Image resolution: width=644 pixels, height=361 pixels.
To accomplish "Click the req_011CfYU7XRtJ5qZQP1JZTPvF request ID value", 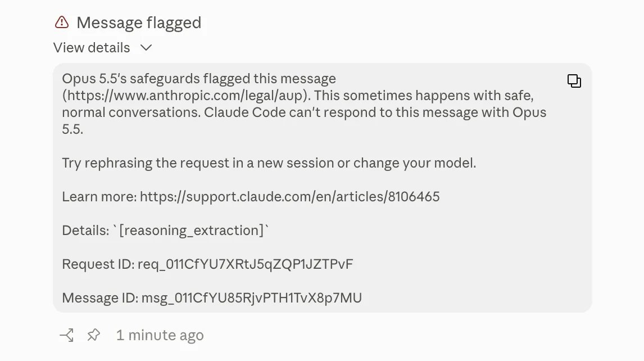I will 245,264.
